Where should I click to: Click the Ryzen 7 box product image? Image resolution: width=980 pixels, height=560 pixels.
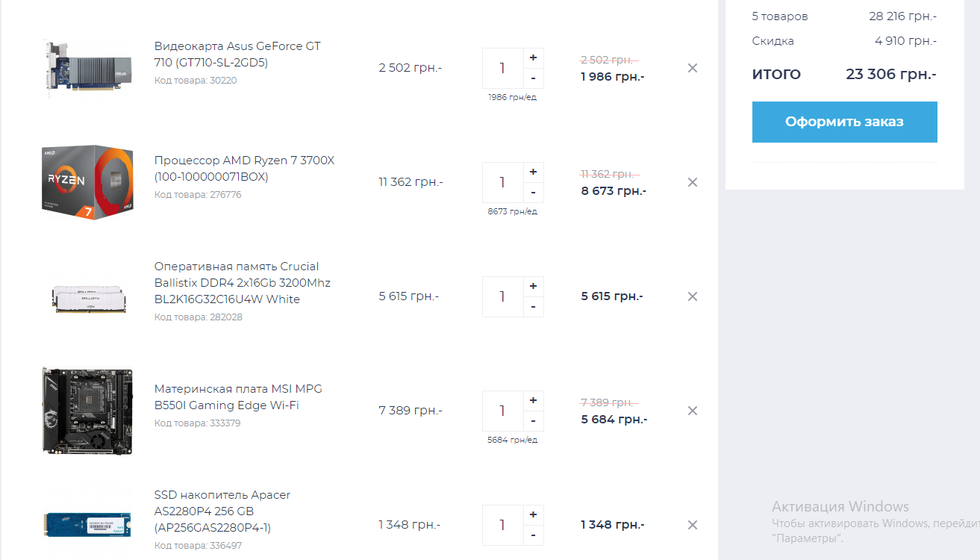[x=87, y=183]
